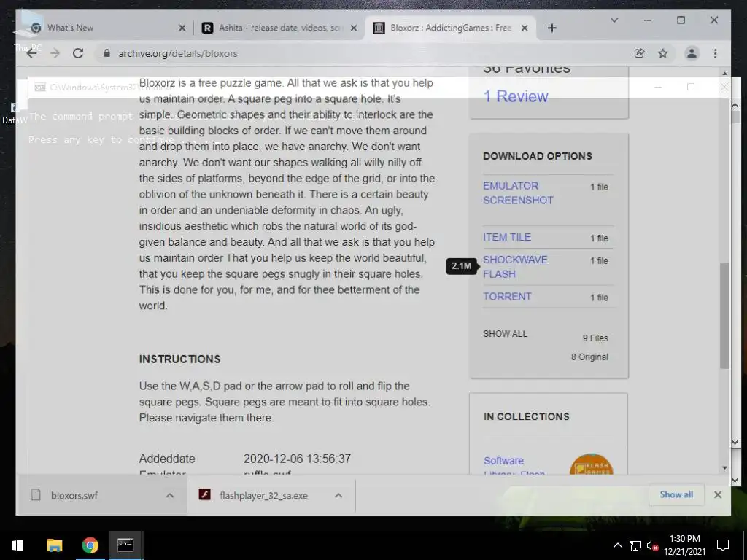Click the address bar URL field
Screen dimensions: 747x560
362,53
